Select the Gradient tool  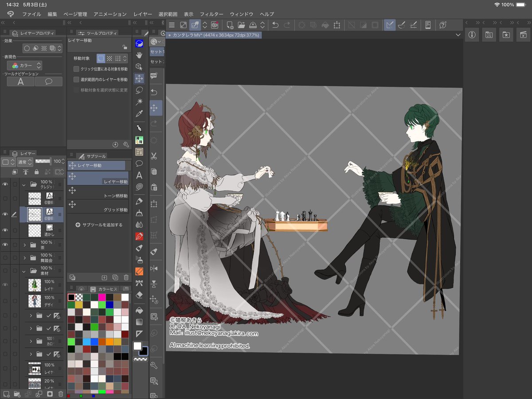point(139,321)
